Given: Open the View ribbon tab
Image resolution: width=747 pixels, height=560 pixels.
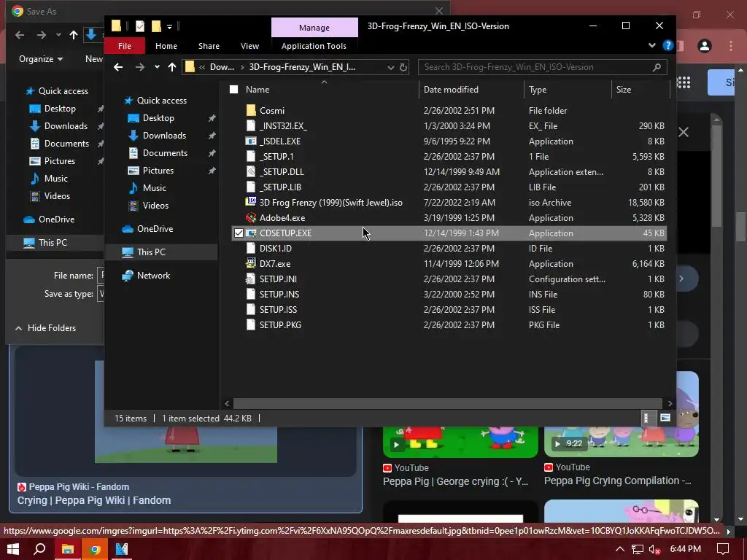Looking at the screenshot, I should 249,46.
